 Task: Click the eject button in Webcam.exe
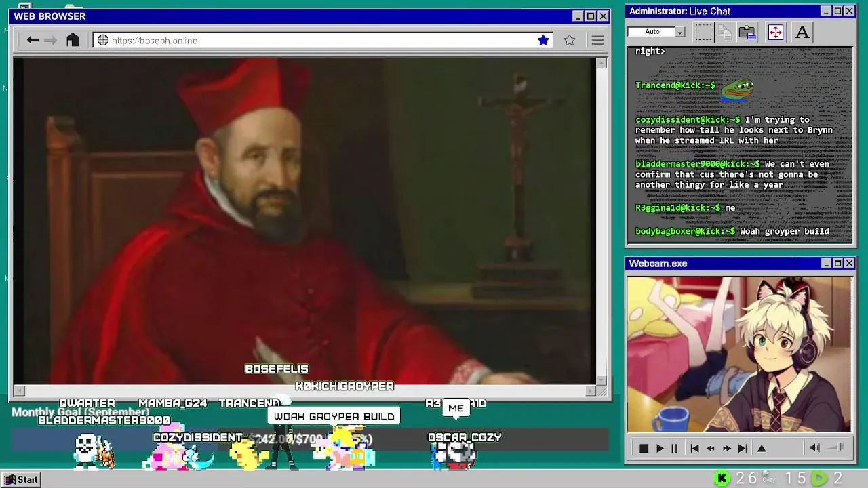coord(762,448)
